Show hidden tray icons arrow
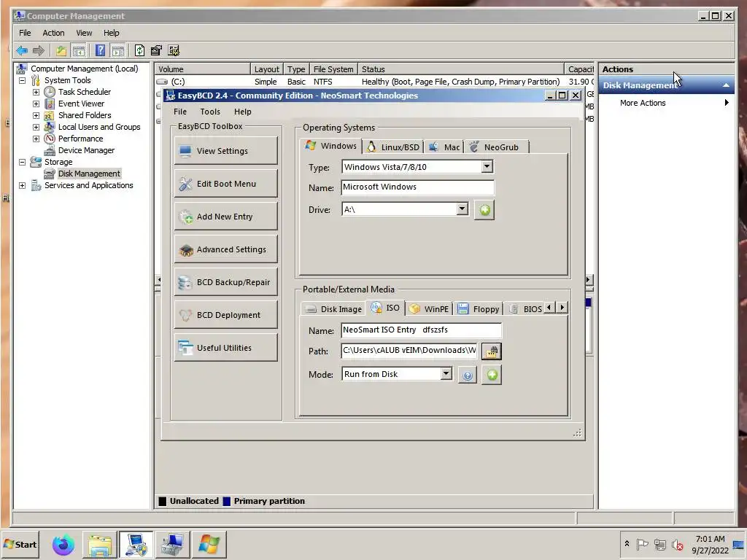Image resolution: width=747 pixels, height=560 pixels. click(627, 543)
